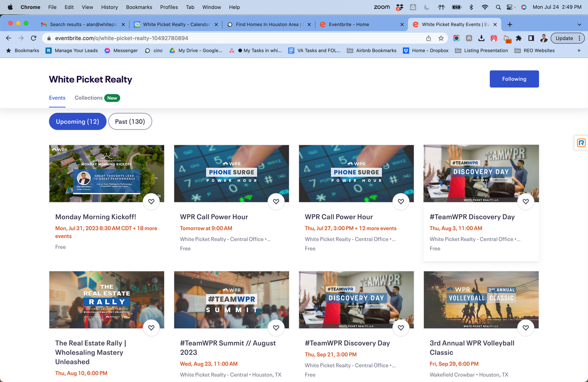The image size is (588, 382).
Task: Go back with browser back arrow
Action: click(x=9, y=38)
